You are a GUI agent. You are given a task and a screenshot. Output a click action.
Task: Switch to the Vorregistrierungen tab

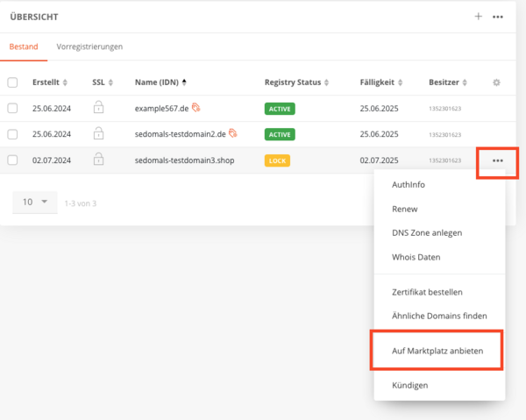[x=89, y=46]
